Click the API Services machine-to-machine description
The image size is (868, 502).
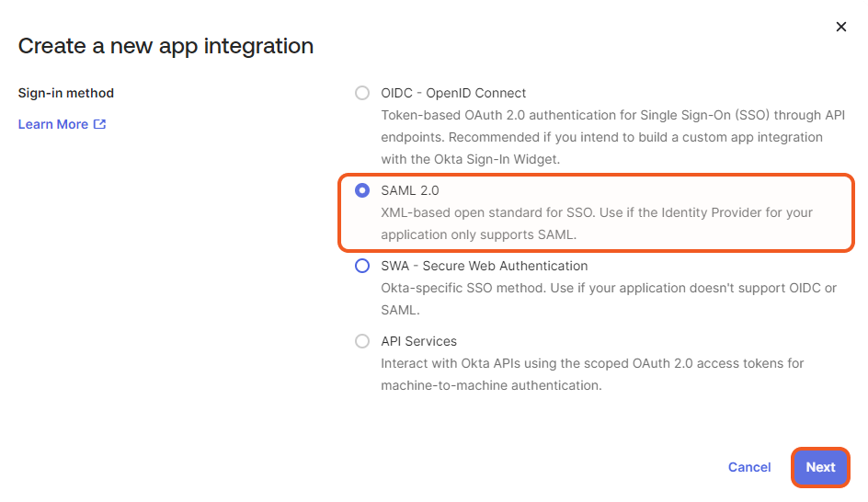click(x=592, y=374)
